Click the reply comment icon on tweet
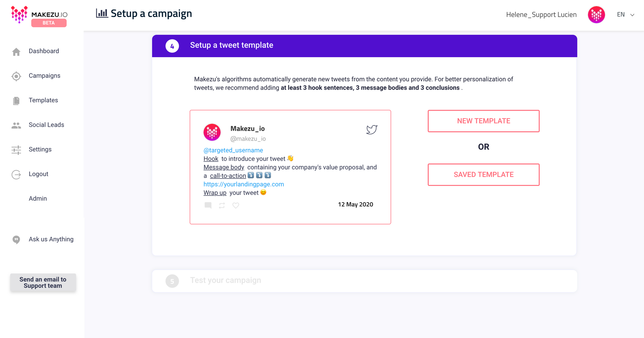The width and height of the screenshot is (644, 338). coord(208,205)
